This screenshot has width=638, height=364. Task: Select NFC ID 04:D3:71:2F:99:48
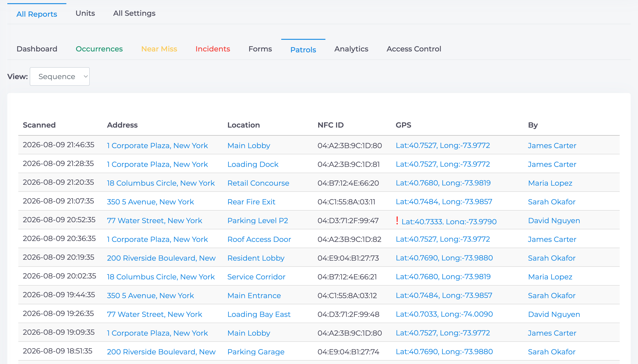349,314
